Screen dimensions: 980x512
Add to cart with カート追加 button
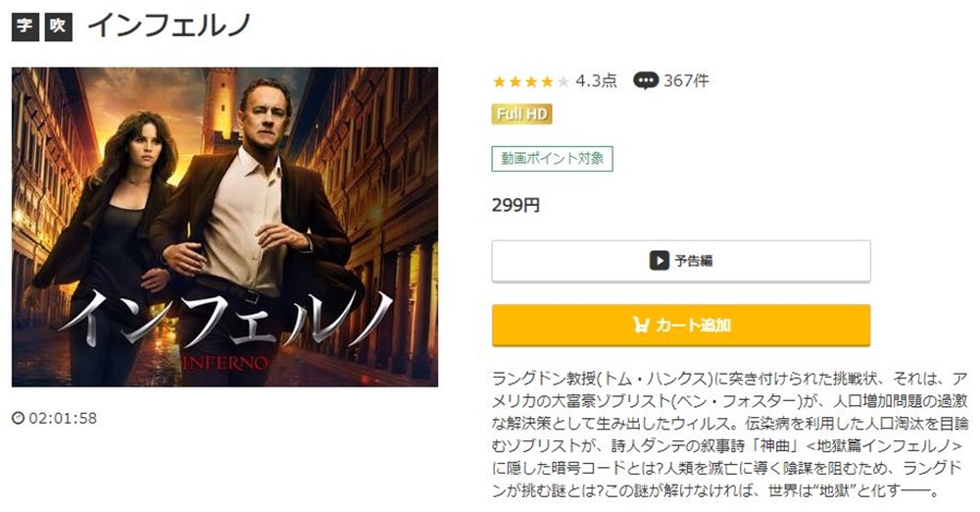pos(681,326)
